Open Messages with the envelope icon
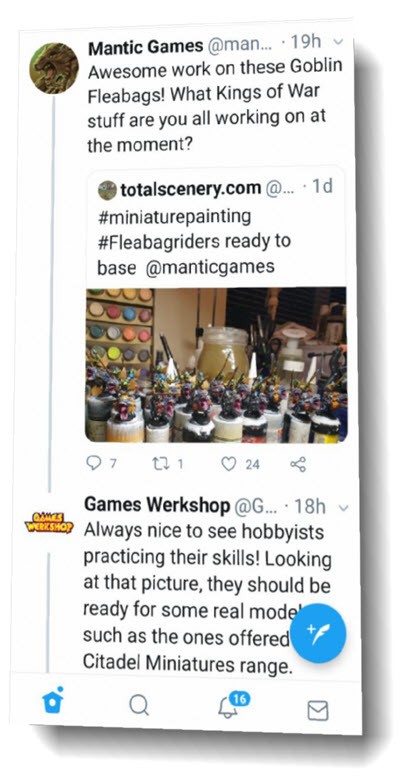400x777 pixels. [318, 711]
